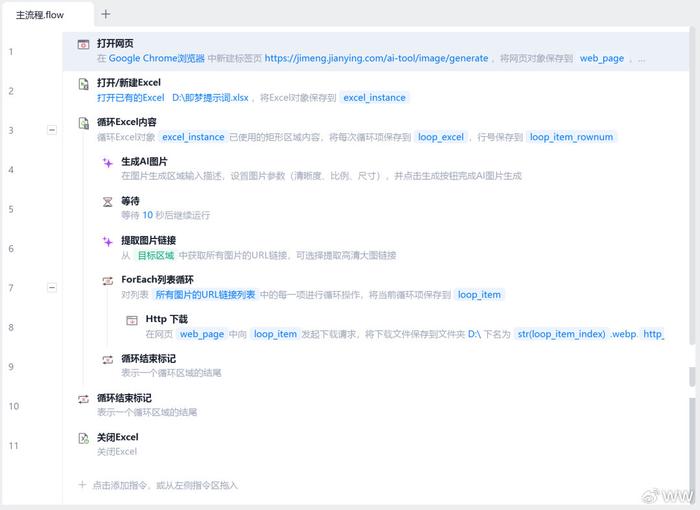This screenshot has height=510, width=700.
Task: Click the loop_item_rownum variable tag
Action: [x=571, y=137]
